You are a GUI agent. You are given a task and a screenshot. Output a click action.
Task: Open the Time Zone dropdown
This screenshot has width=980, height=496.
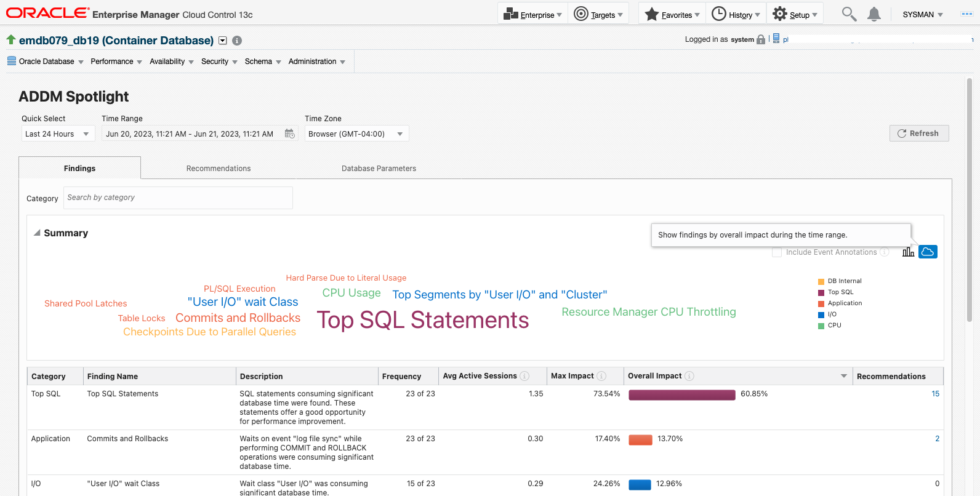(356, 134)
